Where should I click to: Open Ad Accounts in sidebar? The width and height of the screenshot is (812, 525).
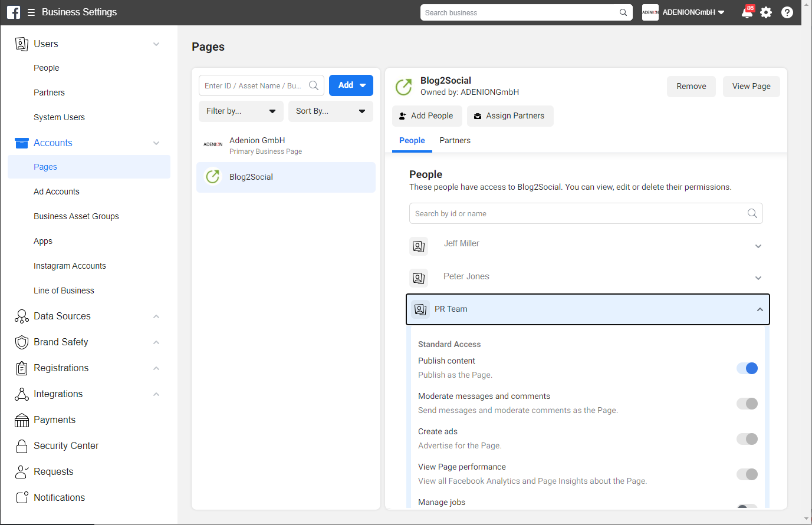click(57, 191)
